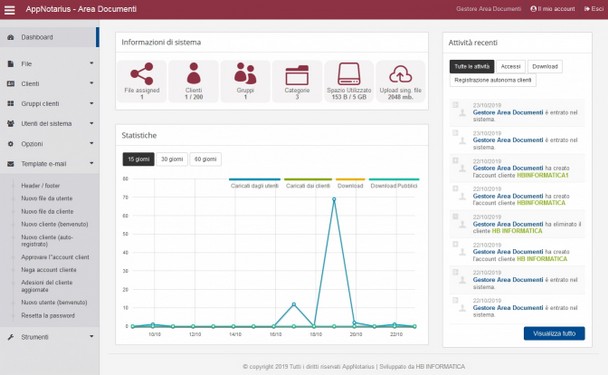Filter by Registrazione autonoma clienti
This screenshot has width=608, height=375.
(493, 80)
